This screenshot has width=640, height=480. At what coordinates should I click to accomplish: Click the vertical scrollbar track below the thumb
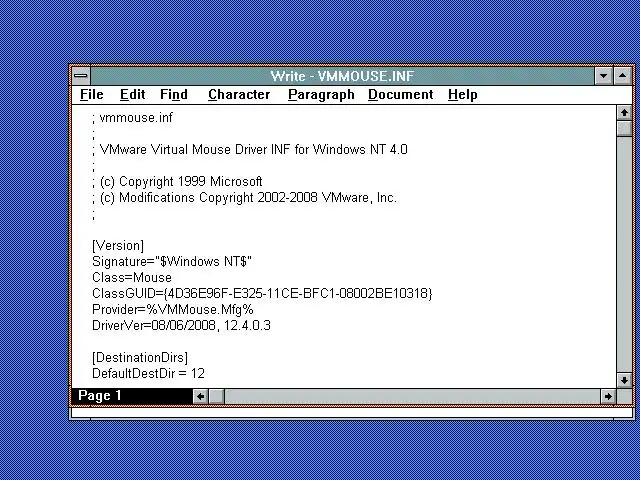[x=624, y=254]
